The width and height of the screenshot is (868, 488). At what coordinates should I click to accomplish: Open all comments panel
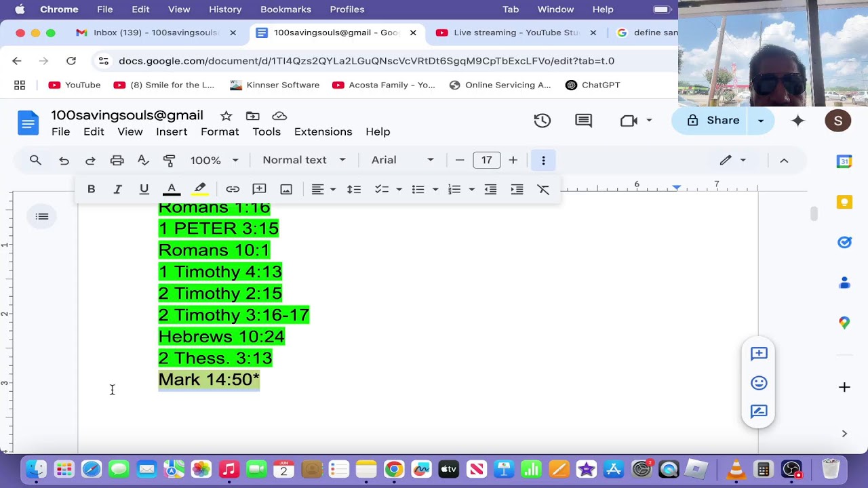click(x=583, y=121)
